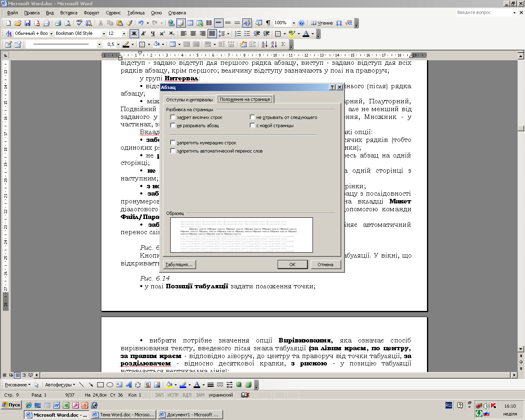Click the Numbered list icon
This screenshot has width=525, height=420.
point(238,34)
